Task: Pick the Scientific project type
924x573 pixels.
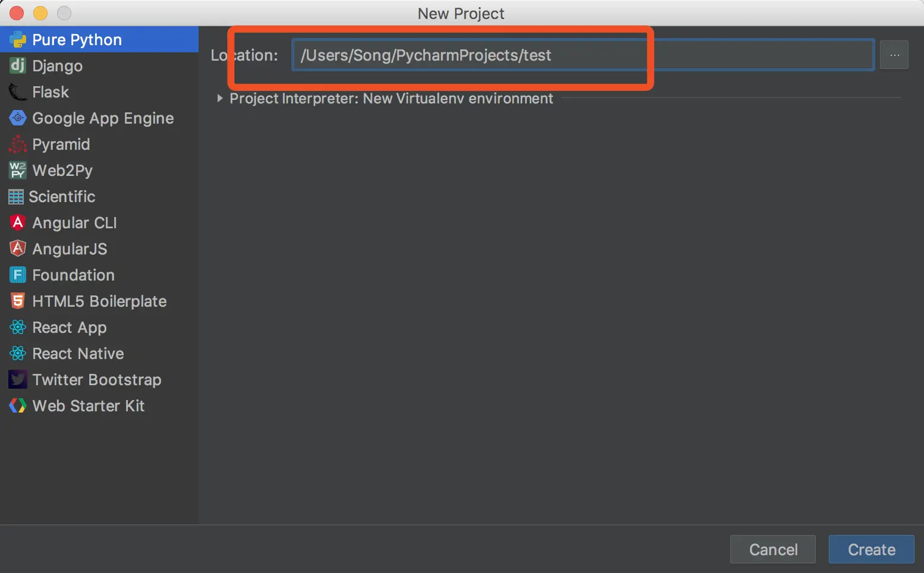Action: [x=99, y=196]
